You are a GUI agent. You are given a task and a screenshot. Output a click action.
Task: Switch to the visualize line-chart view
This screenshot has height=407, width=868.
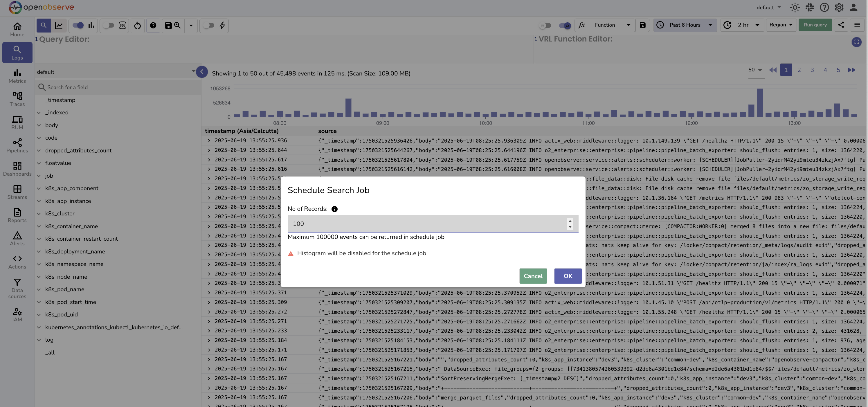click(59, 25)
